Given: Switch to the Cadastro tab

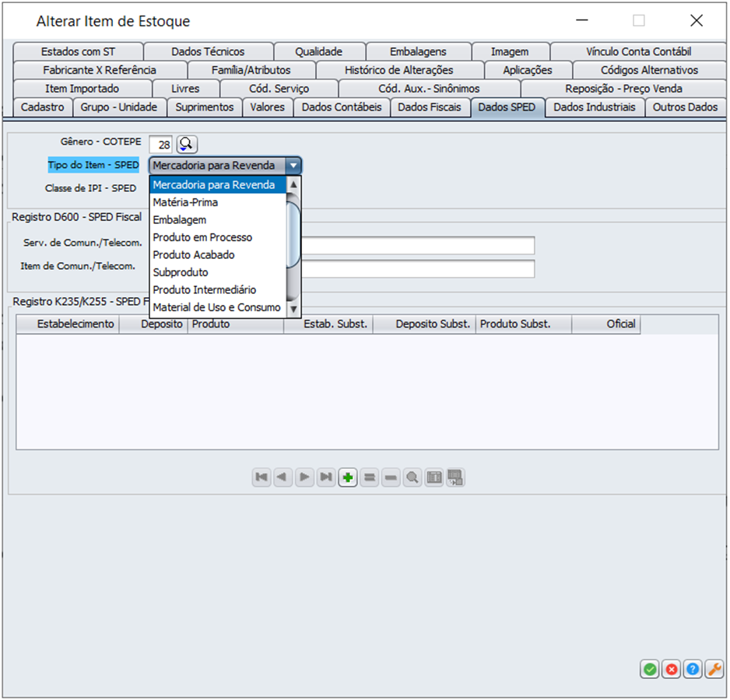Looking at the screenshot, I should coord(42,107).
